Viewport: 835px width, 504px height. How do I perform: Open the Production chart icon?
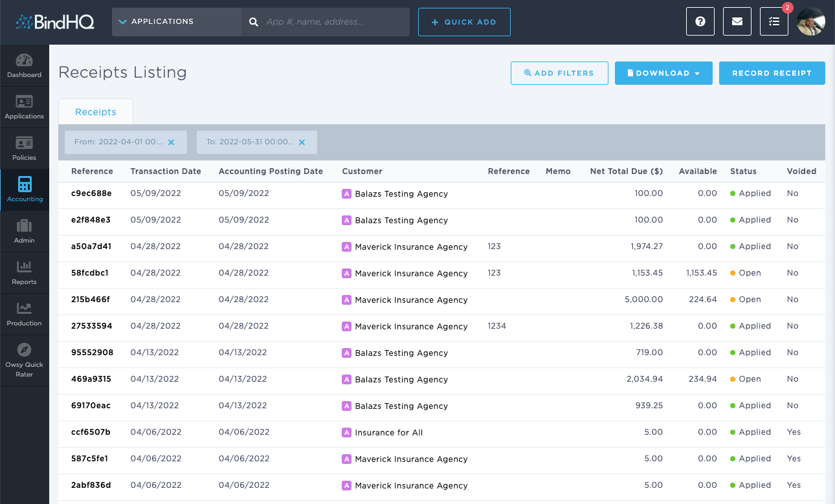(x=24, y=314)
